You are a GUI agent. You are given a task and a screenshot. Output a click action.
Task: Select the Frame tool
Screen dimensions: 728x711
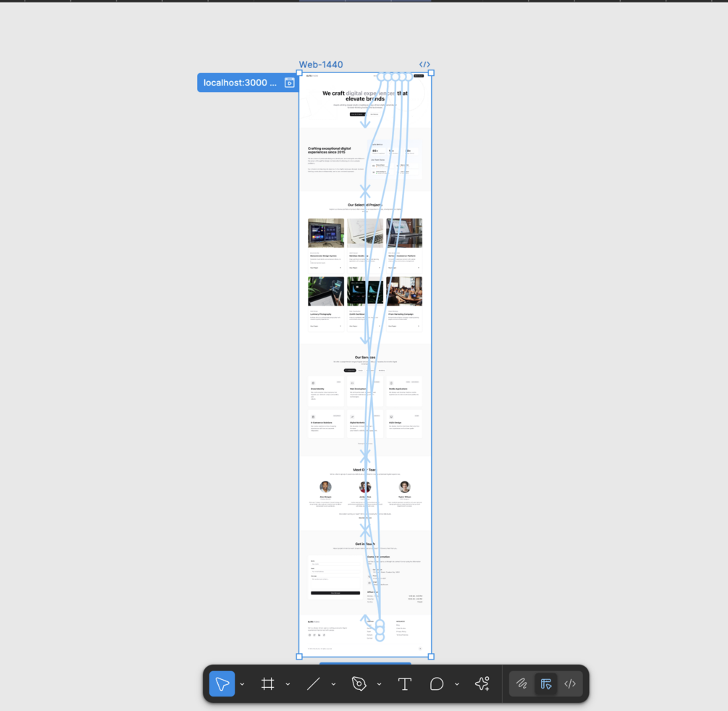coord(267,683)
